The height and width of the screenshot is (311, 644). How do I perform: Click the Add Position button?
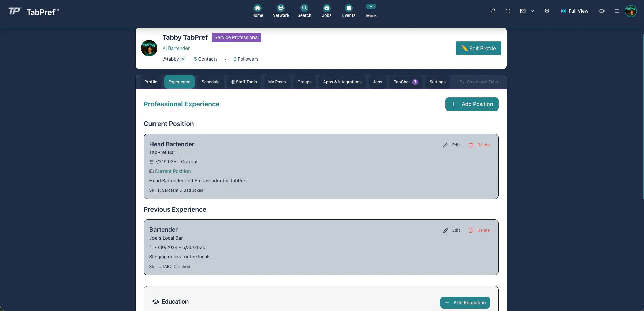472,104
